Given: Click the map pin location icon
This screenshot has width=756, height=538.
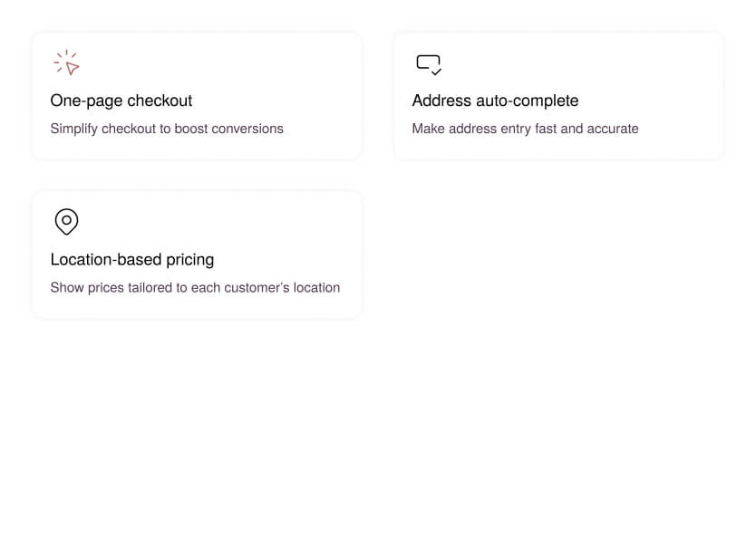Looking at the screenshot, I should tap(66, 221).
